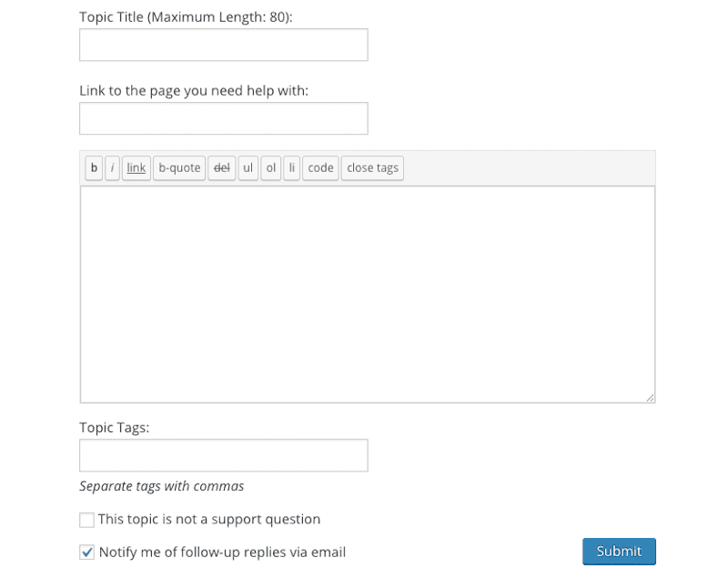Insert unordered list with ul button
The image size is (728, 588).
(x=248, y=168)
